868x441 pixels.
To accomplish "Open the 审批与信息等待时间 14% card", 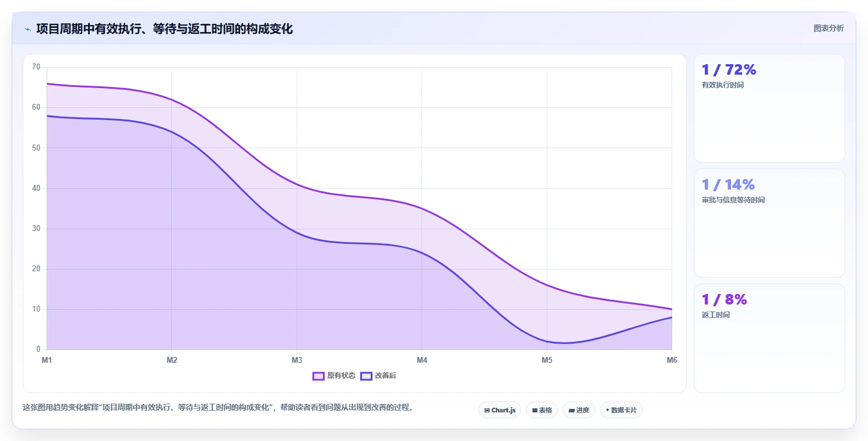I will pyautogui.click(x=769, y=223).
